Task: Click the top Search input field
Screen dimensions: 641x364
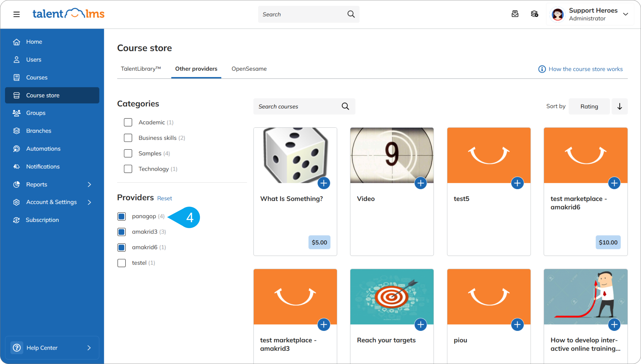Action: coord(309,14)
